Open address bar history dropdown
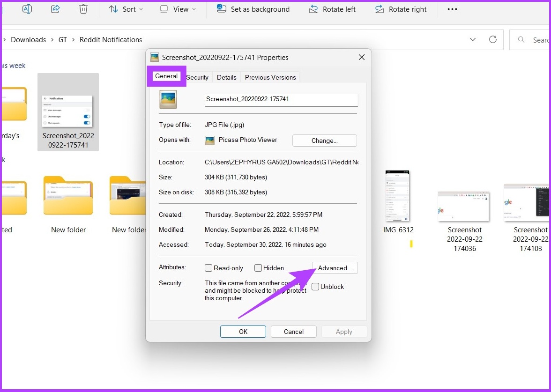This screenshot has height=392, width=551. (473, 40)
